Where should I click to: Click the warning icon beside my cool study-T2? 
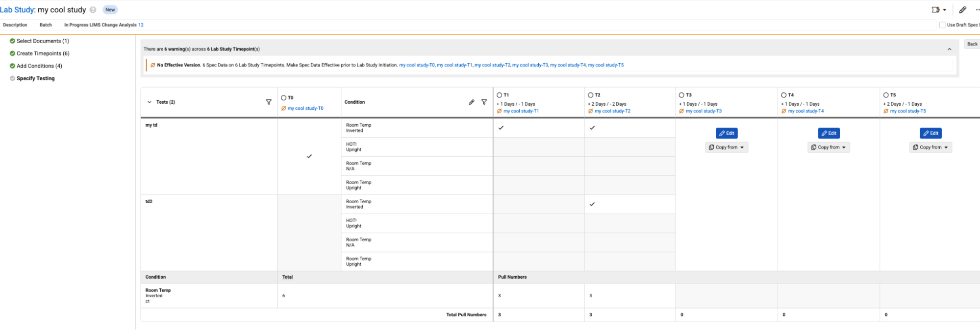[x=590, y=111]
